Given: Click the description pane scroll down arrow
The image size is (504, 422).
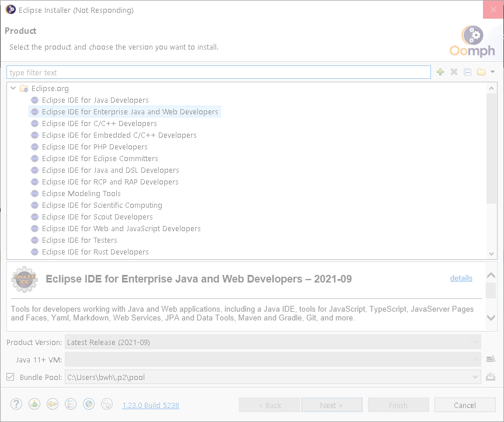Looking at the screenshot, I should pos(491,318).
